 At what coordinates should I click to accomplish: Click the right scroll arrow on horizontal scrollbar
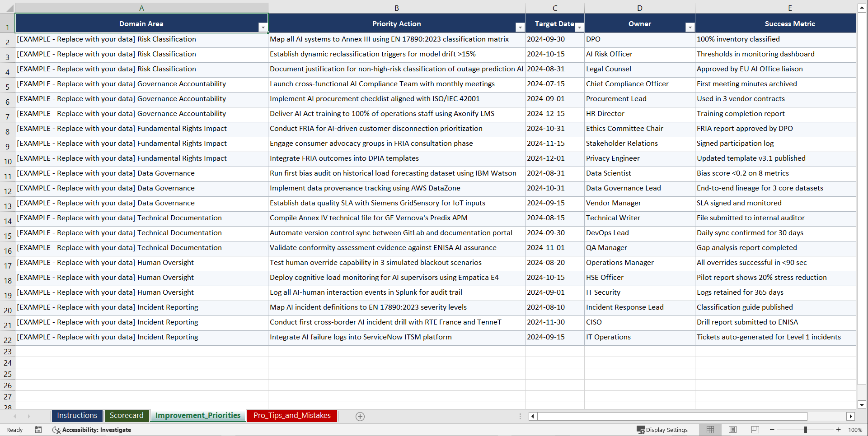point(851,416)
